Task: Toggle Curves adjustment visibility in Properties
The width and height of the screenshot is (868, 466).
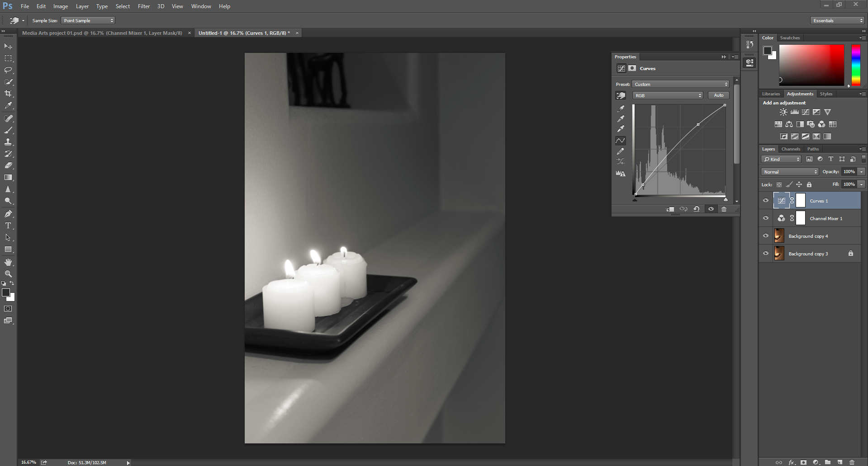Action: coord(711,209)
